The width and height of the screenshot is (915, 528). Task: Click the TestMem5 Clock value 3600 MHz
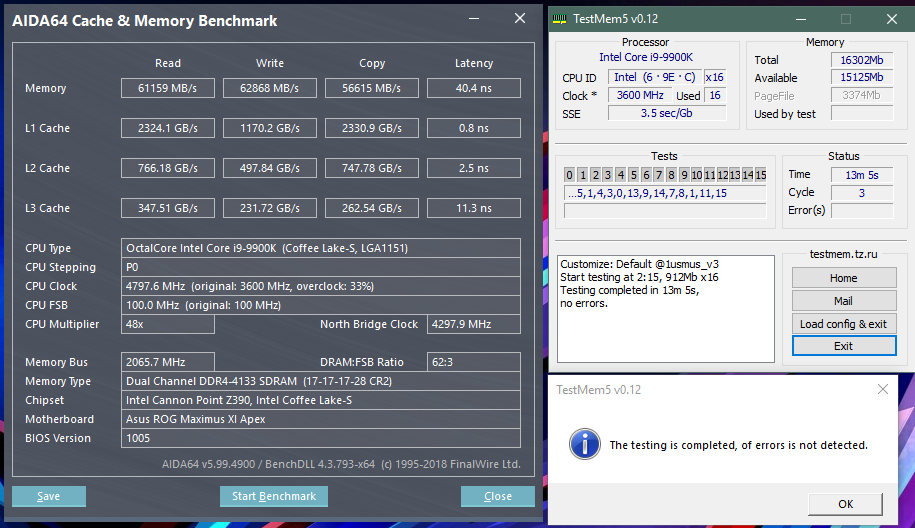640,95
